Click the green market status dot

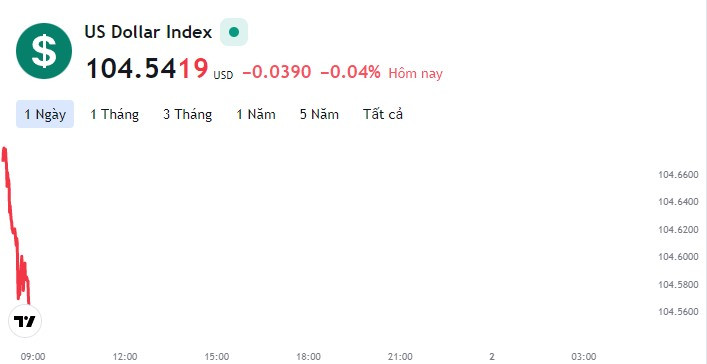click(x=234, y=32)
